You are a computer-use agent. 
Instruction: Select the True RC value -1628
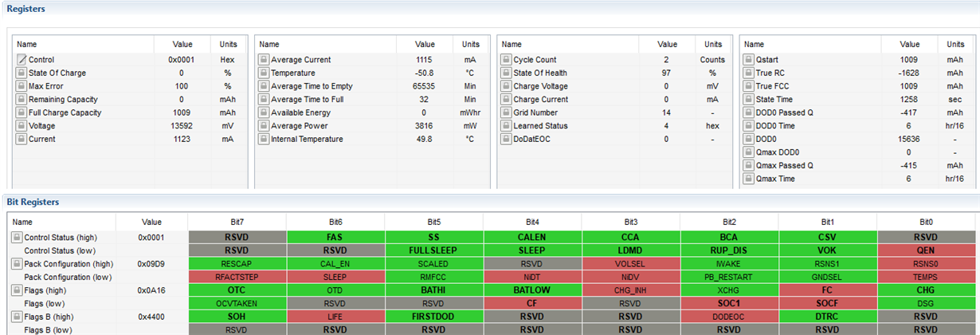click(x=909, y=73)
